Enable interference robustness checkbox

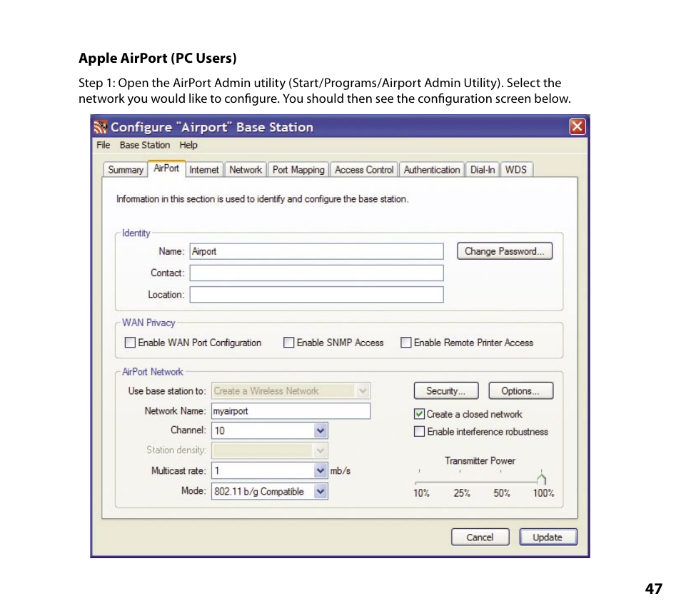[x=420, y=432]
